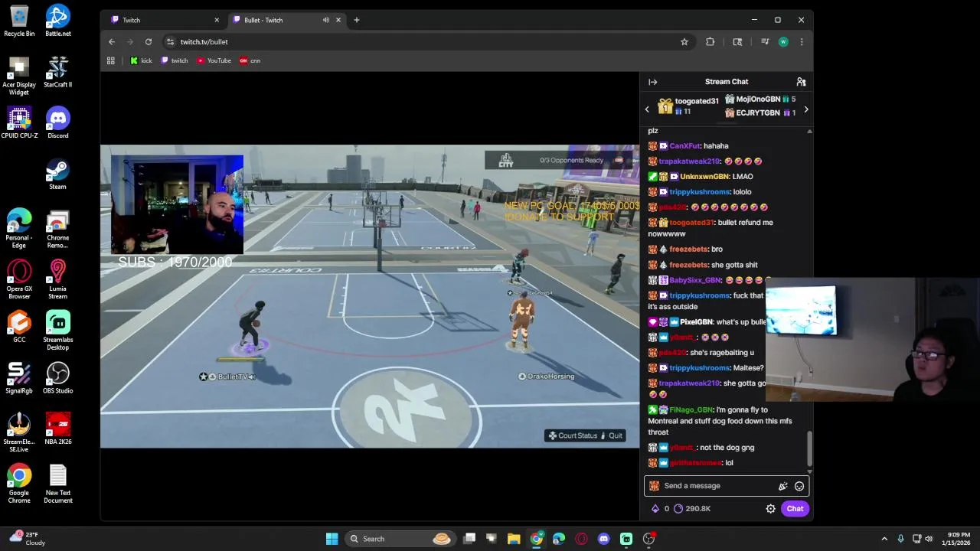
Task: Click the purple Chat send button
Action: point(795,509)
